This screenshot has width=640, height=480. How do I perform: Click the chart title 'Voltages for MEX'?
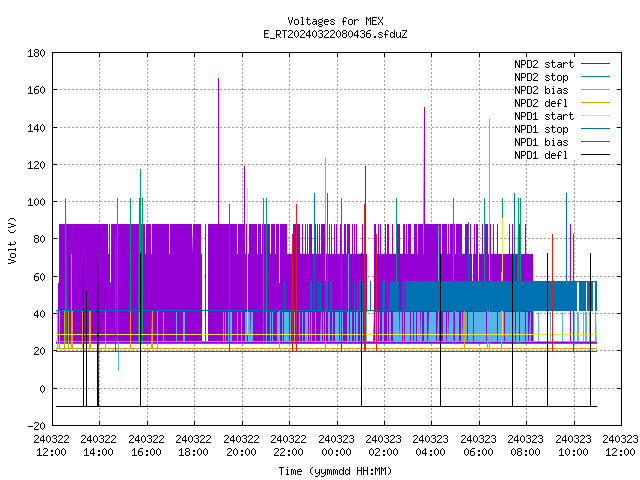[x=335, y=21]
